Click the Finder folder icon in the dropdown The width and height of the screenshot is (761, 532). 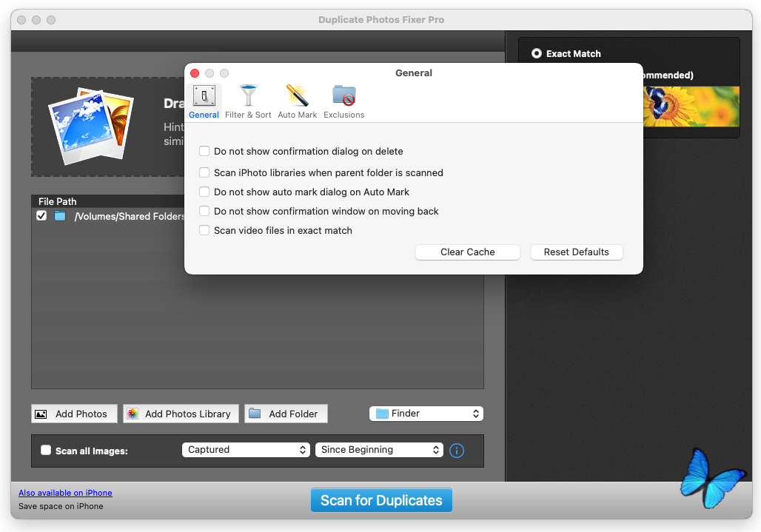pos(383,414)
